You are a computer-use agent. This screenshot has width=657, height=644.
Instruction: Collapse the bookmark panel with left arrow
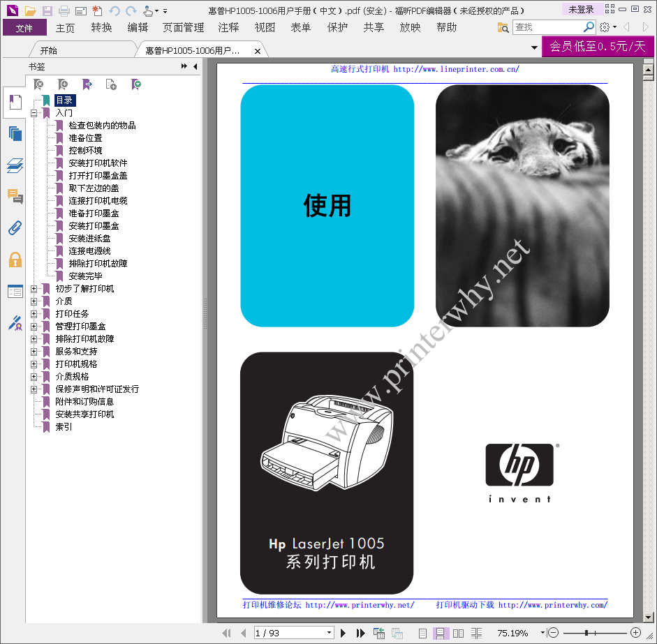195,66
